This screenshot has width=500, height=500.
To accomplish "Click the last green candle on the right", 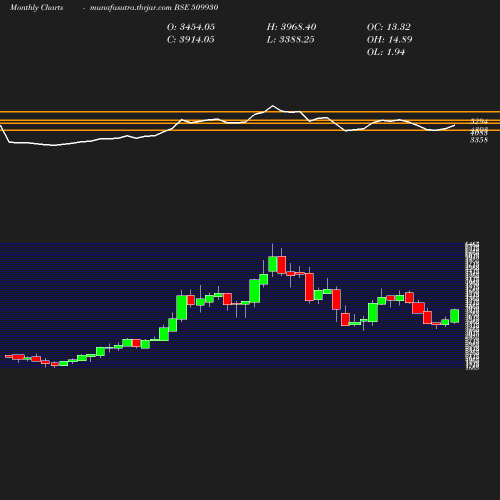I will coord(455,316).
